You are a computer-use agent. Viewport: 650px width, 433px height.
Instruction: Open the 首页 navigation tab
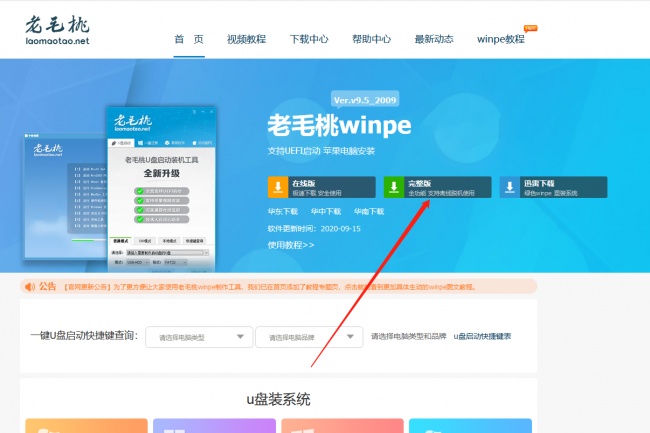point(189,39)
